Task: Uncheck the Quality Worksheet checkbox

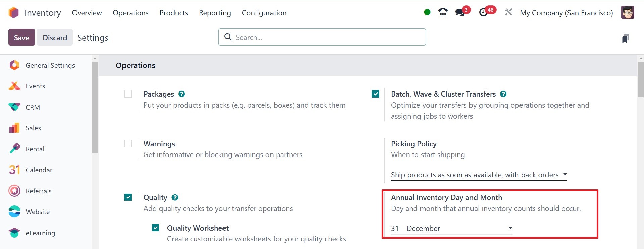Action: click(156, 228)
